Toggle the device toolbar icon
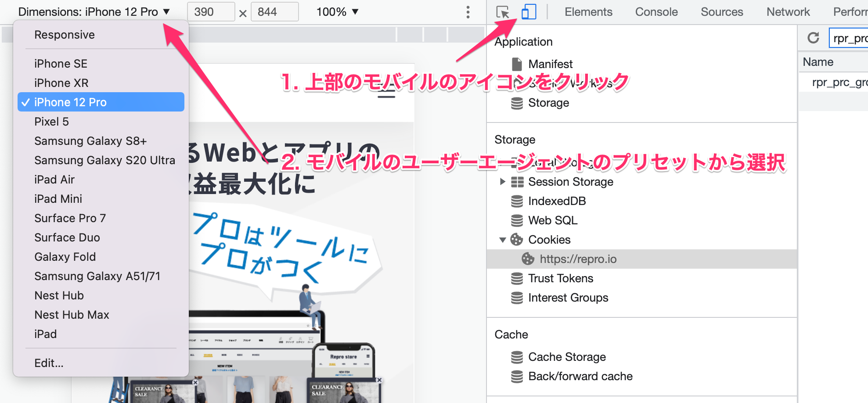Image resolution: width=868 pixels, height=403 pixels. click(x=529, y=12)
